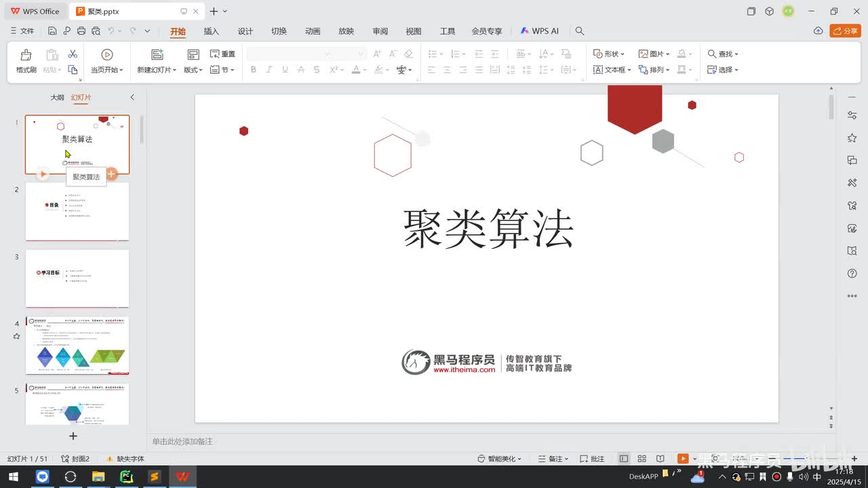Open Windows Start button on taskbar
This screenshot has width=868, height=488.
click(14, 476)
